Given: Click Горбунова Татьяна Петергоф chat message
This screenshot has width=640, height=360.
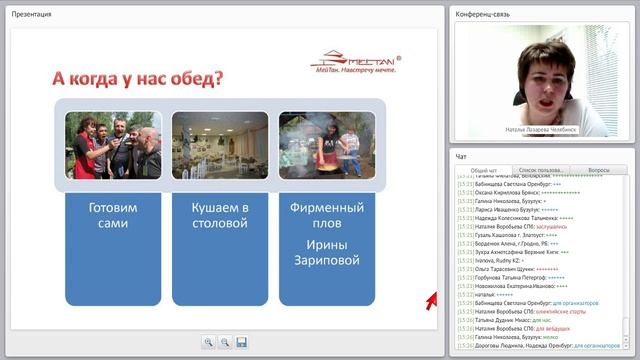Looking at the screenshot, I should coord(511,278).
